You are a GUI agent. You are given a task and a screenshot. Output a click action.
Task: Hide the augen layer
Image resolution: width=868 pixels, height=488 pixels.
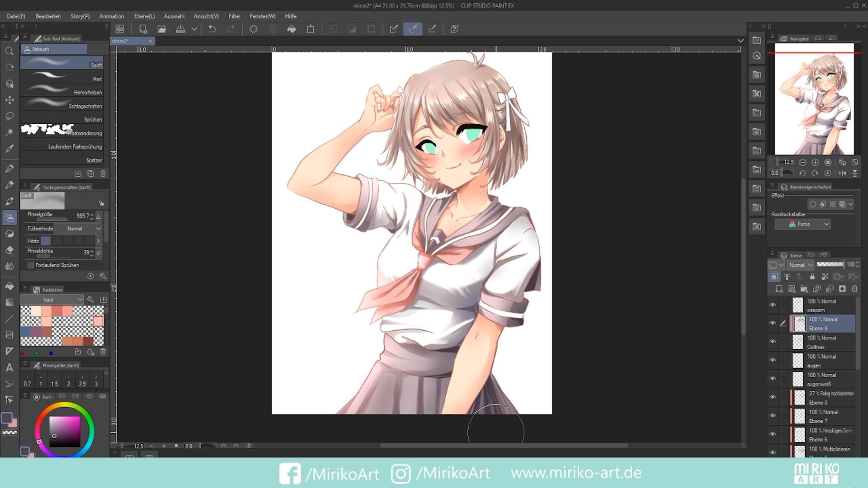click(773, 361)
